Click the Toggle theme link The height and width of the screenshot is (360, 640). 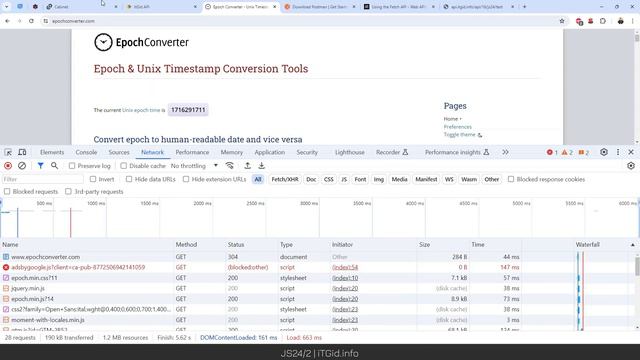pos(460,135)
